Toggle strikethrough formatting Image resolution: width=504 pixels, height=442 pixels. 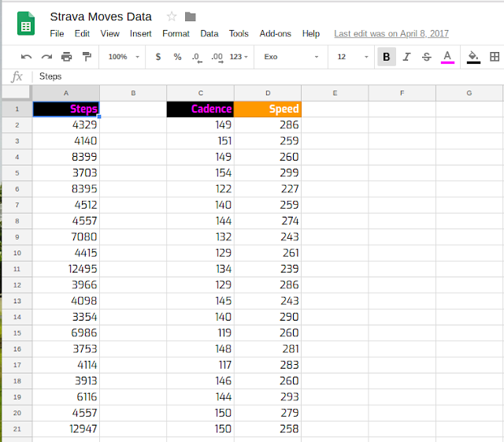coord(427,57)
